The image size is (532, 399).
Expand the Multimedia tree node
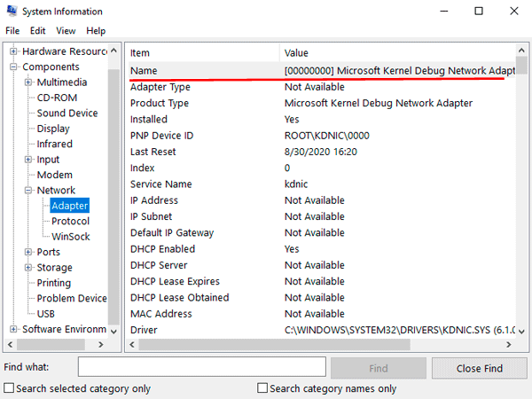28,82
